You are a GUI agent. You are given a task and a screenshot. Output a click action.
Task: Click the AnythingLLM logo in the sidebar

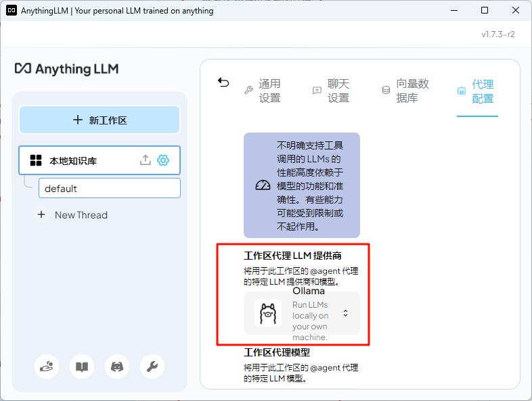pyautogui.click(x=66, y=69)
